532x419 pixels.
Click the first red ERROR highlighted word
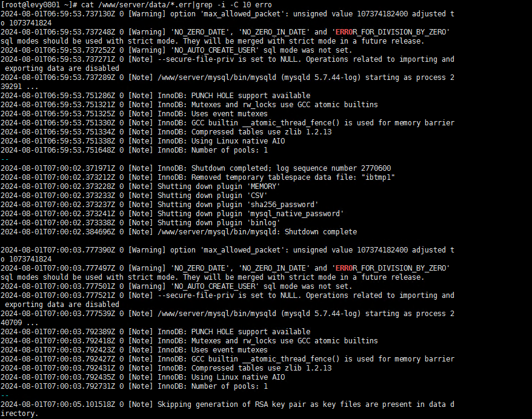tap(344, 32)
